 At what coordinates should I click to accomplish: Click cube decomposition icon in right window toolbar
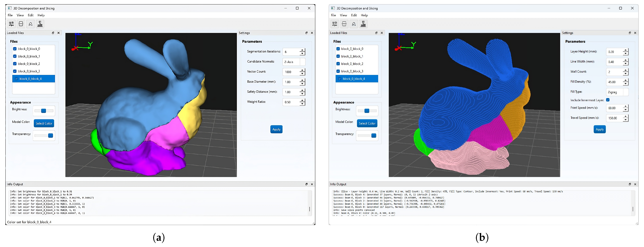pos(354,24)
